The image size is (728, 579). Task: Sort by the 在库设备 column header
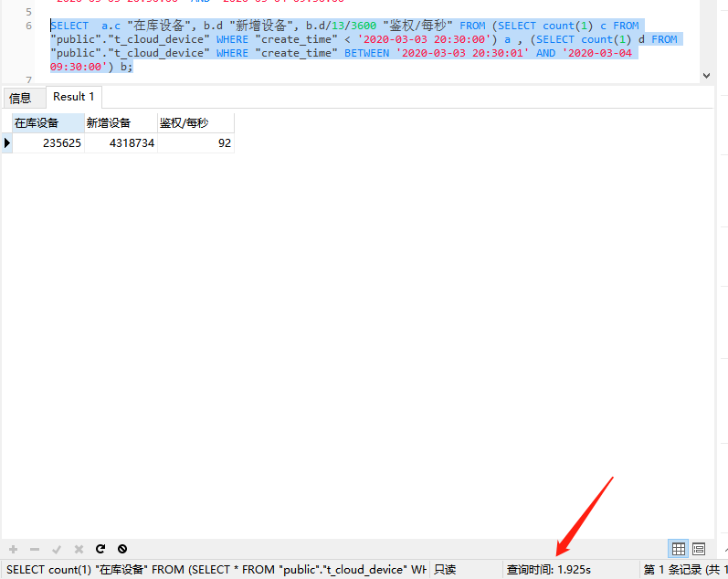[x=48, y=123]
